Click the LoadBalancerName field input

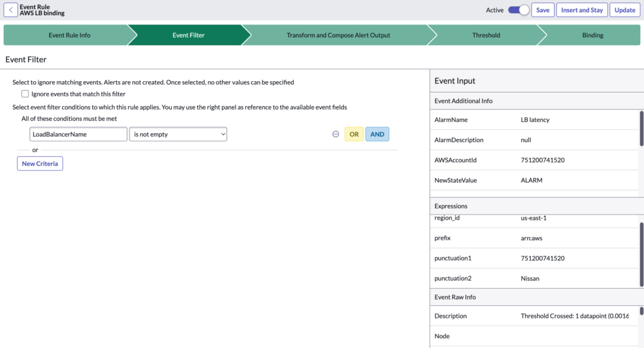(79, 134)
